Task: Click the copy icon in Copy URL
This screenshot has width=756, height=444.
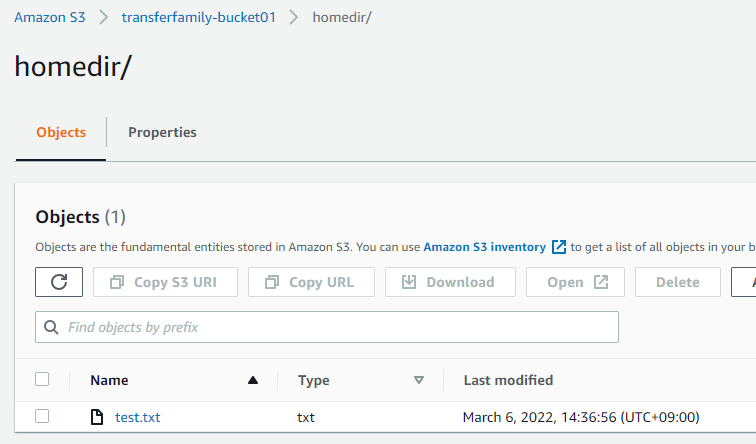Action: pos(271,282)
